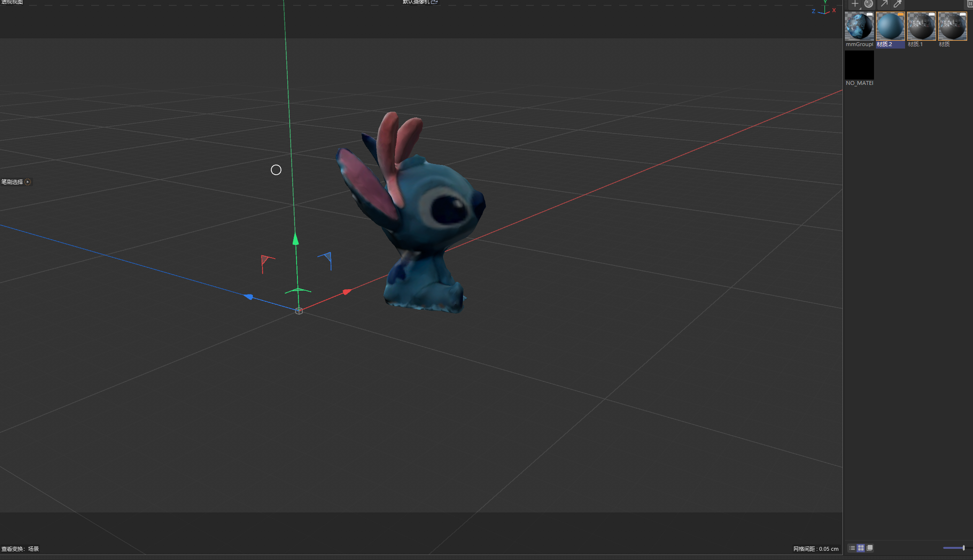This screenshot has width=973, height=560.
Task: Switch material manager to grid view
Action: tap(861, 548)
